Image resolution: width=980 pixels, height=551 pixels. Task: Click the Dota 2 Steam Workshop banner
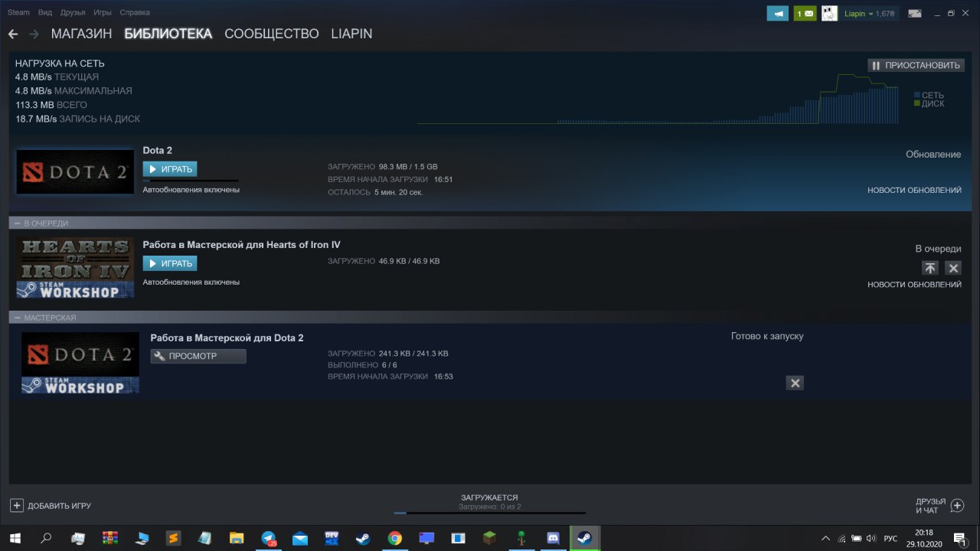point(80,363)
